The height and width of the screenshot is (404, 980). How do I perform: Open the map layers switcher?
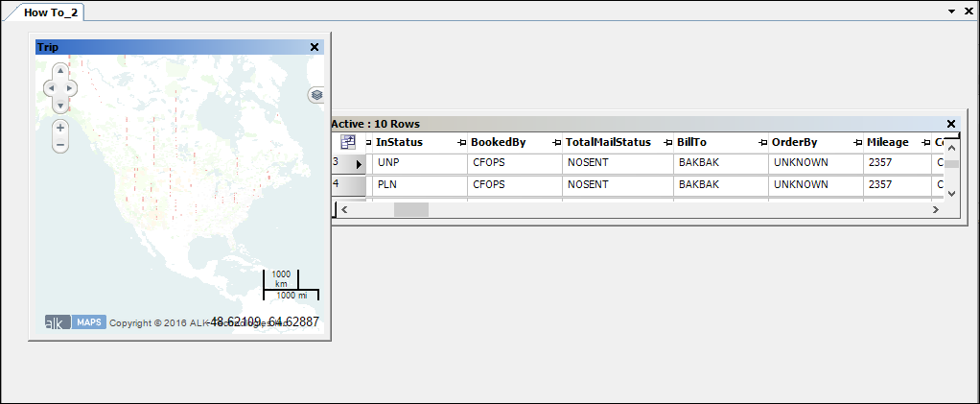(316, 95)
